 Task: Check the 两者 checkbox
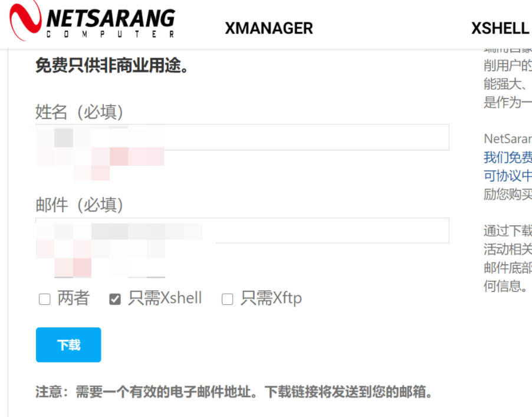pyautogui.click(x=45, y=300)
